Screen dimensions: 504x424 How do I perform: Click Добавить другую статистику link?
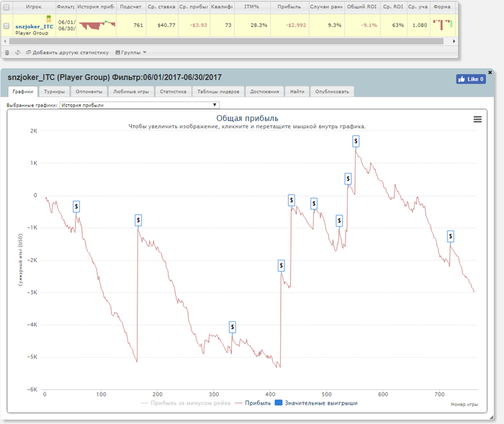click(68, 53)
